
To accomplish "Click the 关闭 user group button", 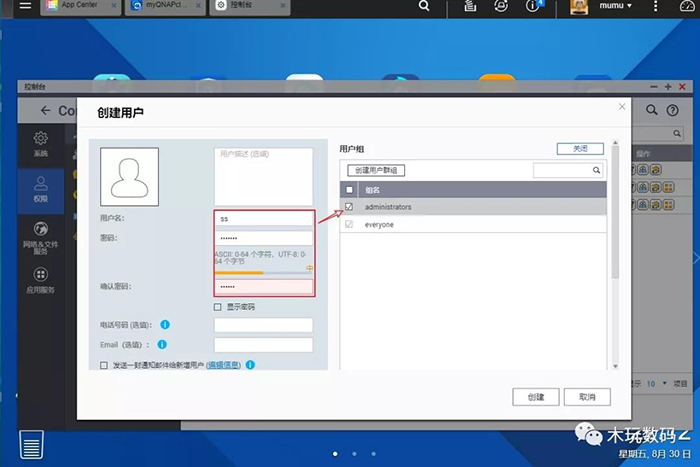I will click(580, 149).
